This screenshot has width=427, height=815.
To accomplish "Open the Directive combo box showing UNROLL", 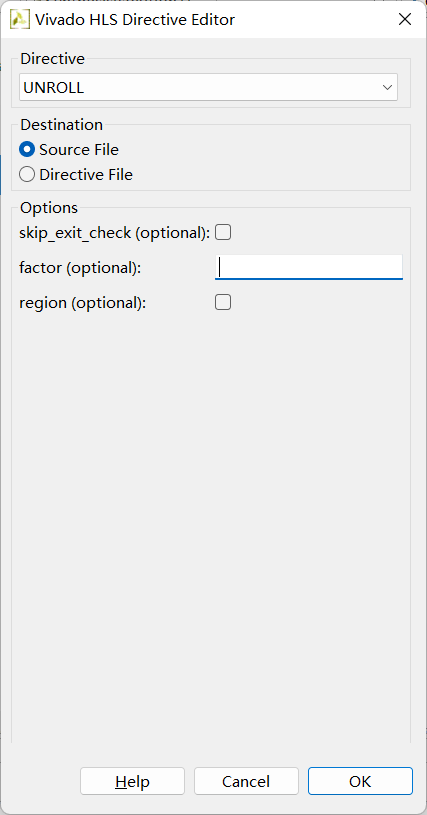I will [208, 87].
